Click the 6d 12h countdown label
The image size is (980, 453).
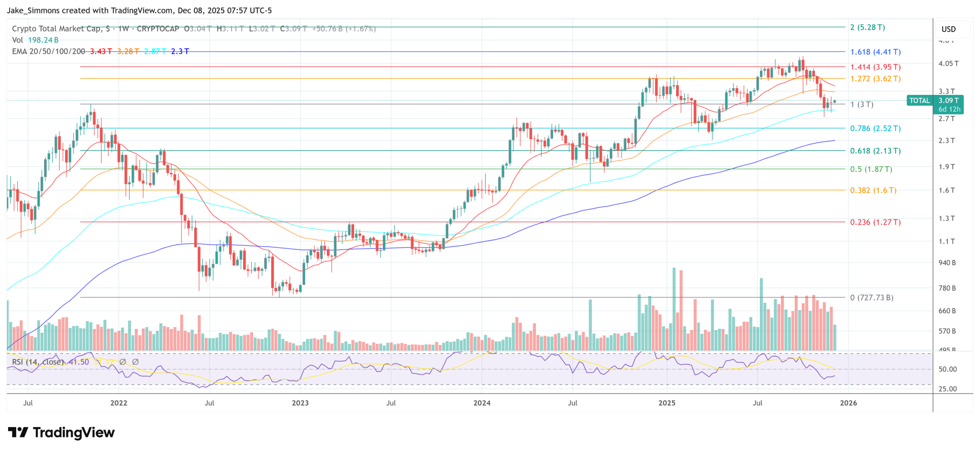coord(948,109)
